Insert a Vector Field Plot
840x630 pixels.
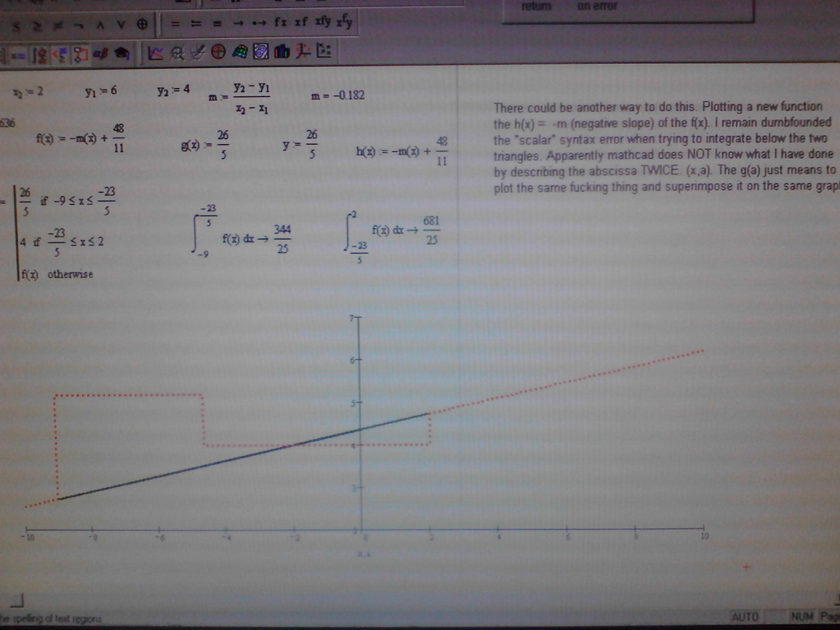click(324, 52)
